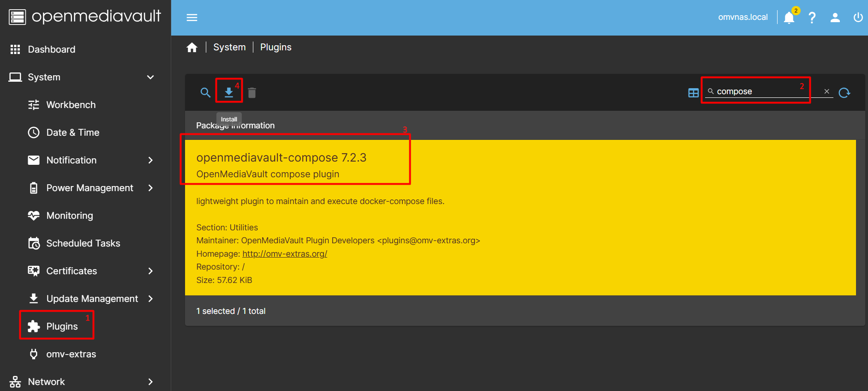Click the openmediavault brand name text
Viewport: 868px width, 391px height.
coord(96,16)
